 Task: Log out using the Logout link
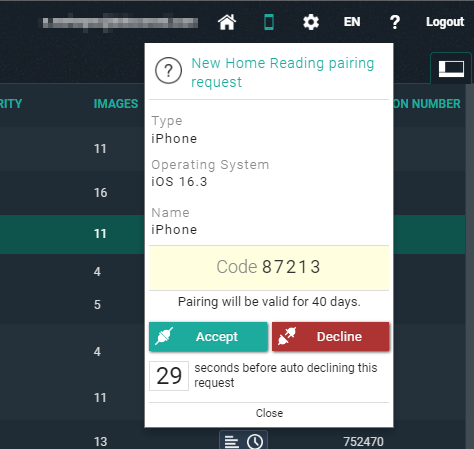point(445,22)
